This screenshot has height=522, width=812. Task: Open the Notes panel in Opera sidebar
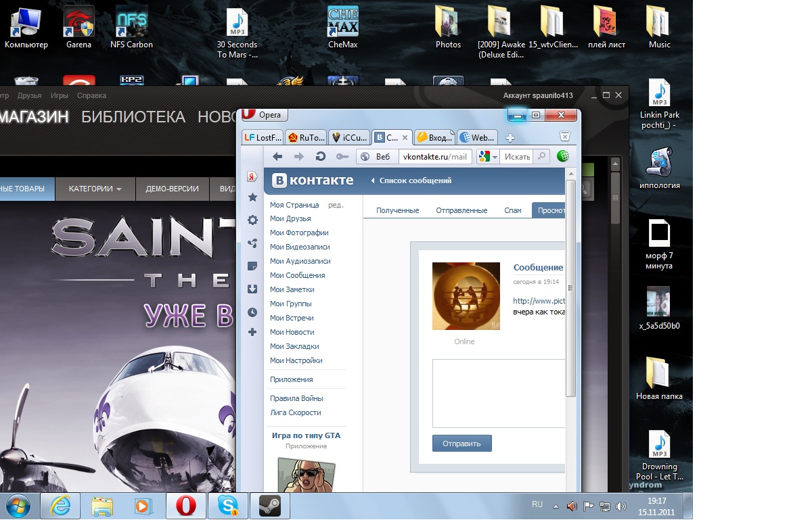point(252,266)
